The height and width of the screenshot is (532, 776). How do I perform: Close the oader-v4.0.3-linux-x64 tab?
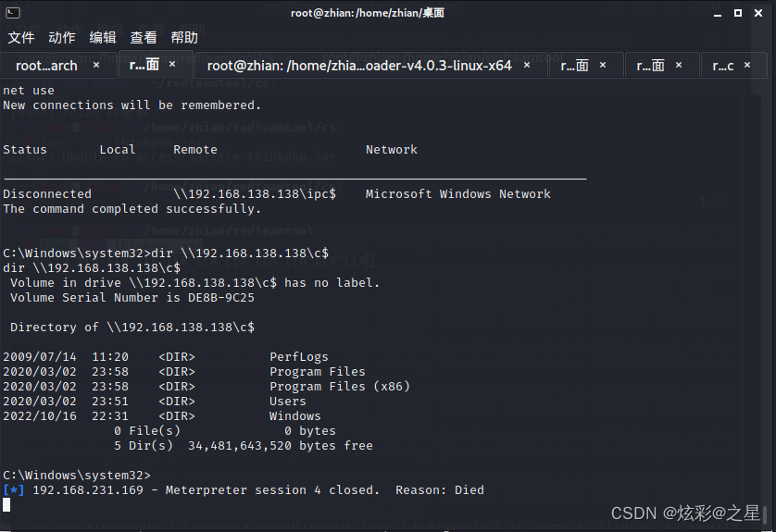(527, 65)
